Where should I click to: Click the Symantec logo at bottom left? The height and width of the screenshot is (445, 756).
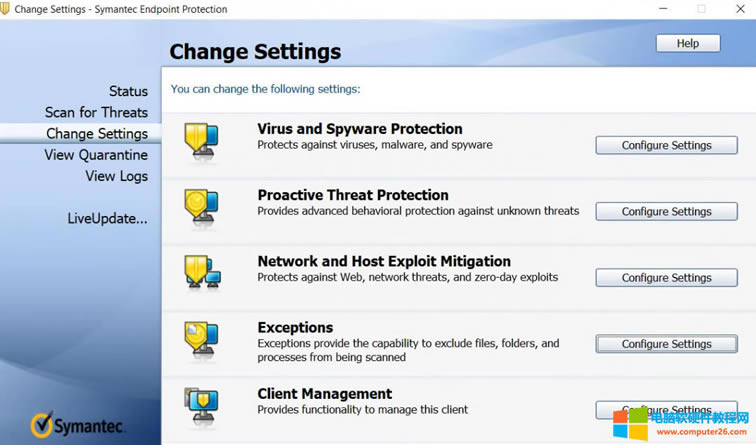pyautogui.click(x=78, y=425)
